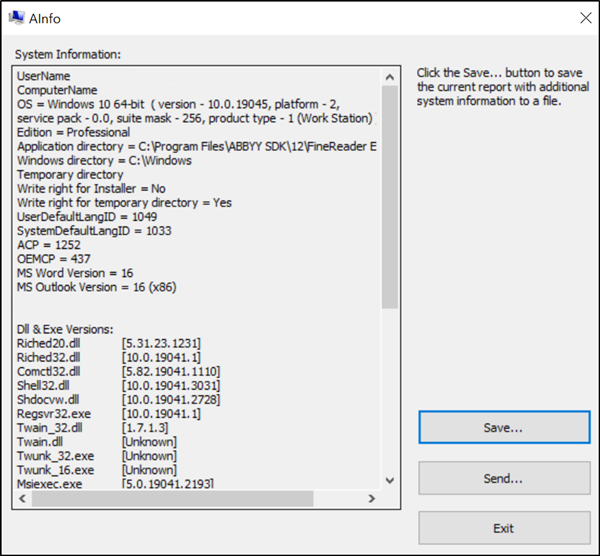The image size is (600, 556).
Task: Click the Windows directory = C:\Windows line
Action: (x=104, y=161)
